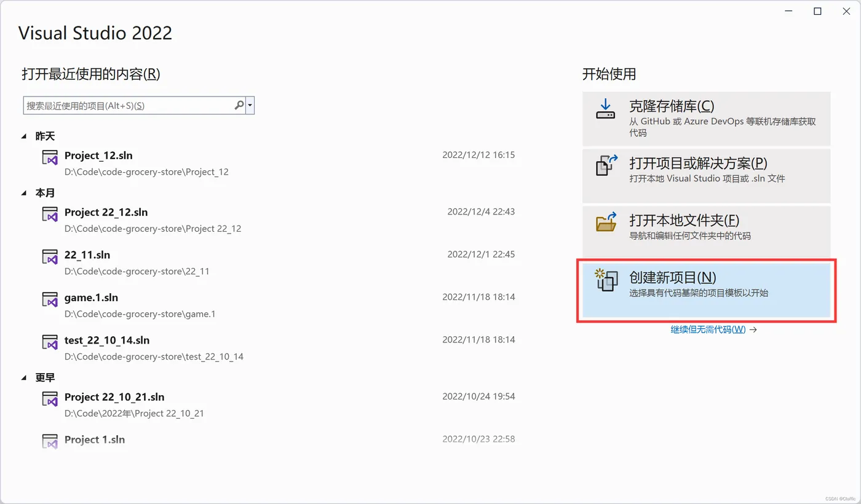Click the path D:\Code\code-grocery-store\game.1
This screenshot has height=504, width=861.
(140, 314)
